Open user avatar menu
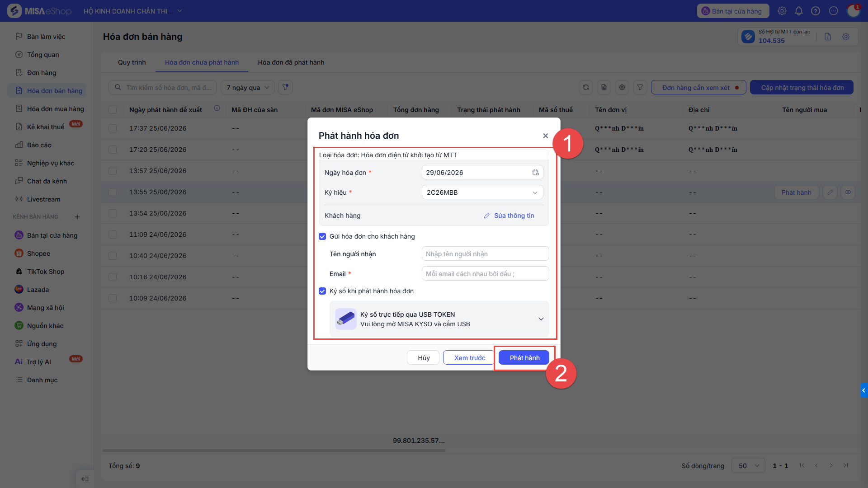Screen dimensions: 868x488 [x=853, y=11]
